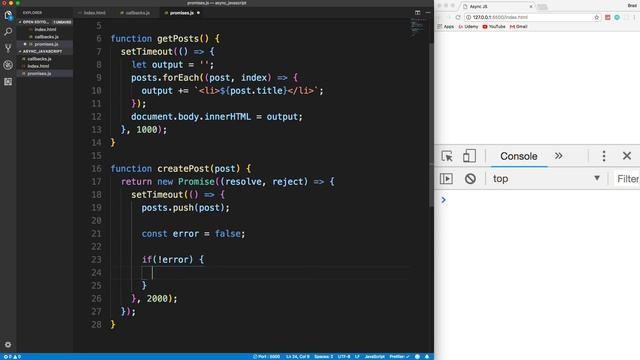The image size is (640, 360).
Task: Collapse the ASYNC_JAVASCRIPT folder section
Action: click(x=45, y=51)
